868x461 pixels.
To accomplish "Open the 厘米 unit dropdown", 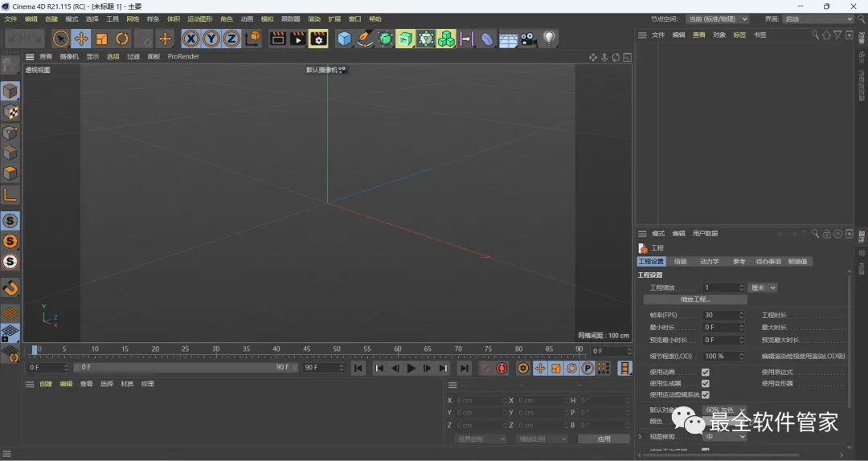I will click(x=763, y=288).
